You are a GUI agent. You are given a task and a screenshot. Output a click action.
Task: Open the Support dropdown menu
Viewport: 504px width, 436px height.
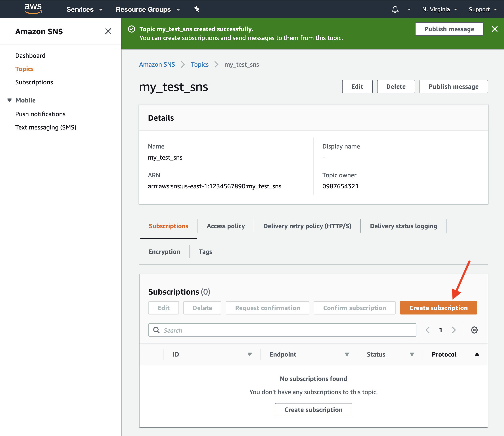pos(482,10)
